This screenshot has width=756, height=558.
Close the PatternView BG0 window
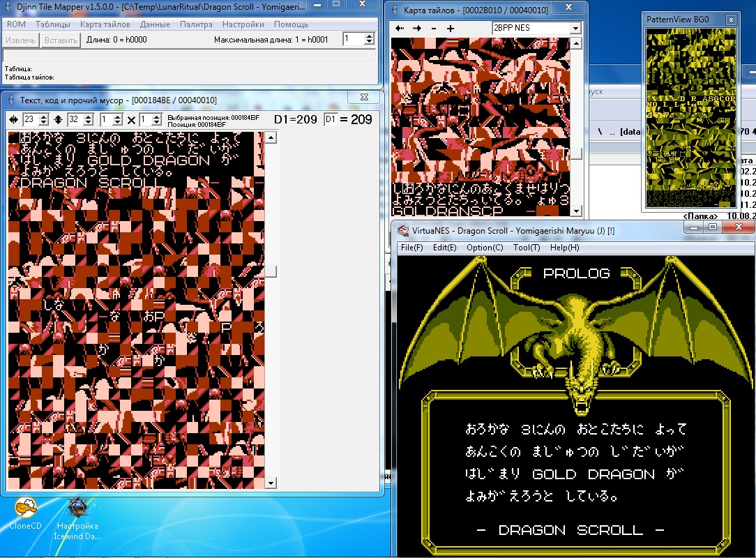point(731,20)
